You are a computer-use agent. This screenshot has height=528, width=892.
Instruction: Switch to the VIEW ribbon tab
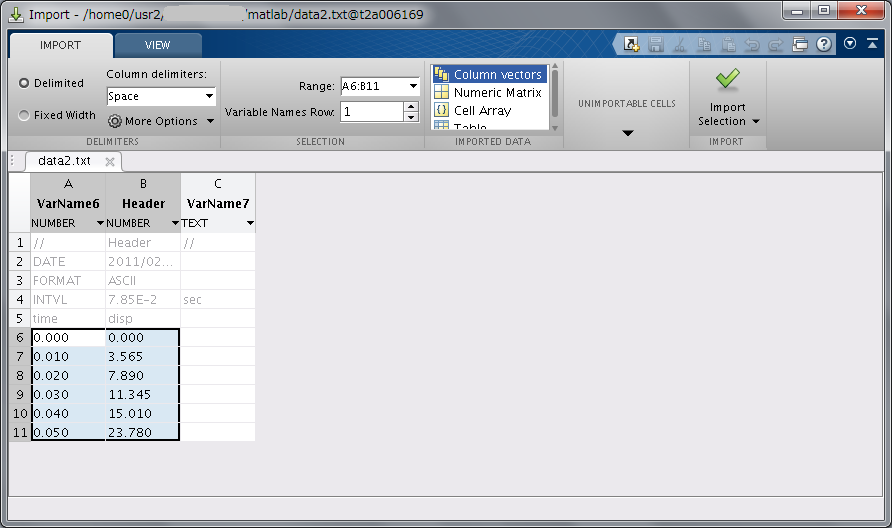tap(157, 45)
